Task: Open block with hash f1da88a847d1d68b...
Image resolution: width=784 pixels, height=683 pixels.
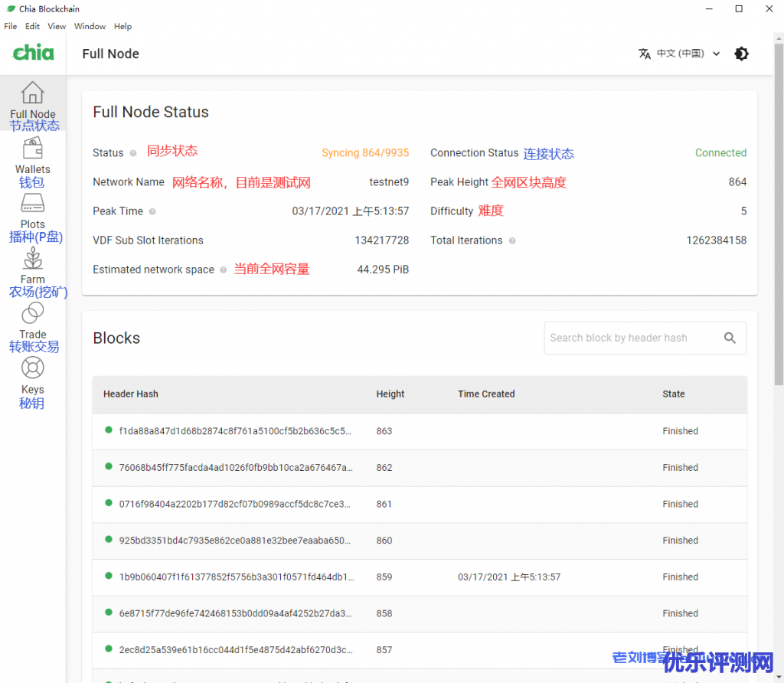Action: click(235, 431)
